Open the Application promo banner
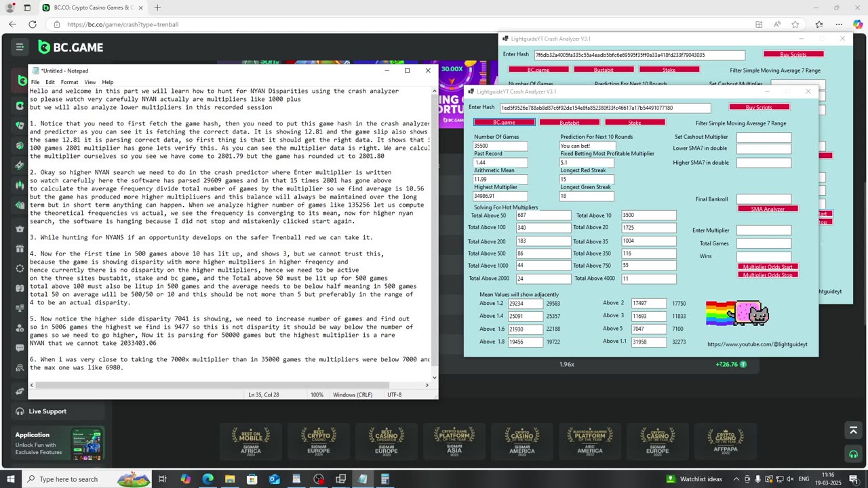Screen dimensions: 868x488 pyautogui.click(x=58, y=444)
